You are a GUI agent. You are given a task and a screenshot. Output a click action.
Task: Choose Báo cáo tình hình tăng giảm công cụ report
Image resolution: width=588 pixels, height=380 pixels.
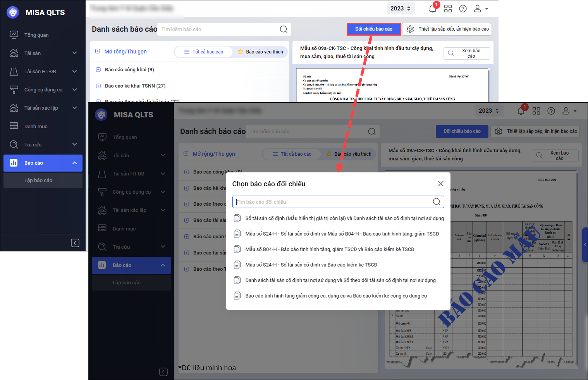tap(336, 296)
